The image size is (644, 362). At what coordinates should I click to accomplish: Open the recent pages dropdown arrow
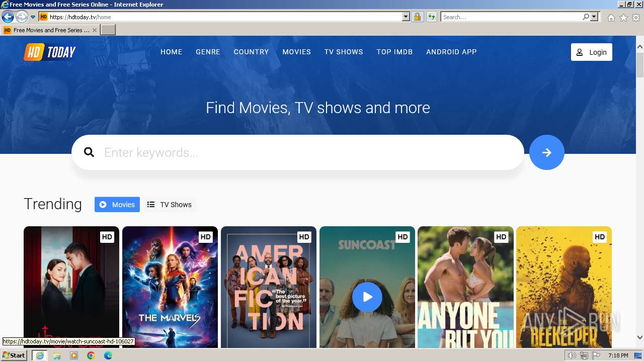(x=33, y=17)
